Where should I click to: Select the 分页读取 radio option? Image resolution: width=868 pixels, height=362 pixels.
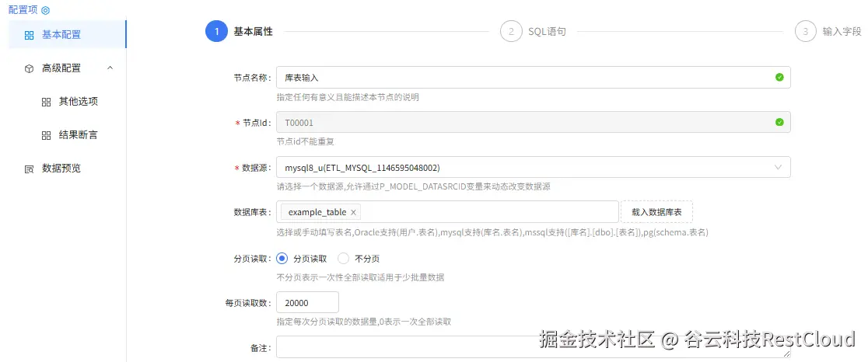tap(282, 258)
